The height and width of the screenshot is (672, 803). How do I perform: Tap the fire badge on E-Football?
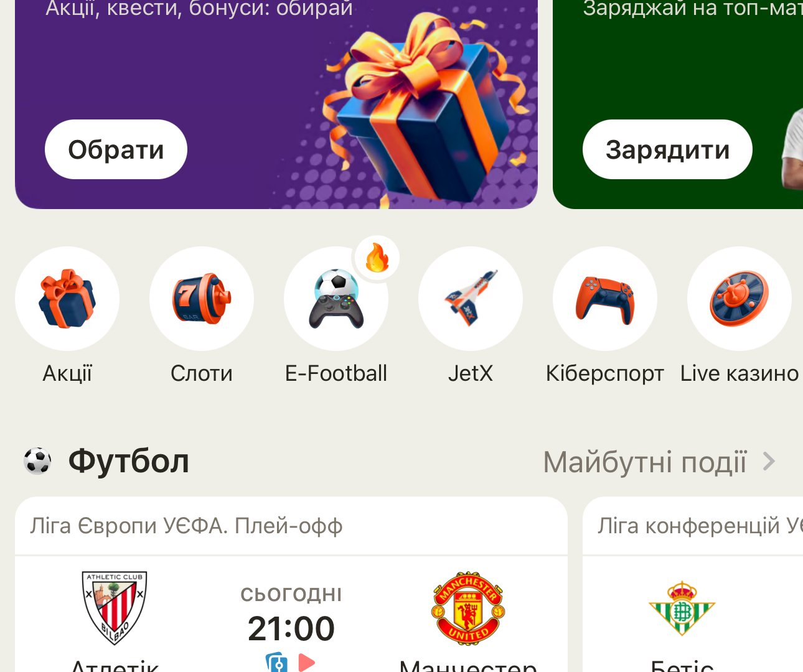click(377, 258)
